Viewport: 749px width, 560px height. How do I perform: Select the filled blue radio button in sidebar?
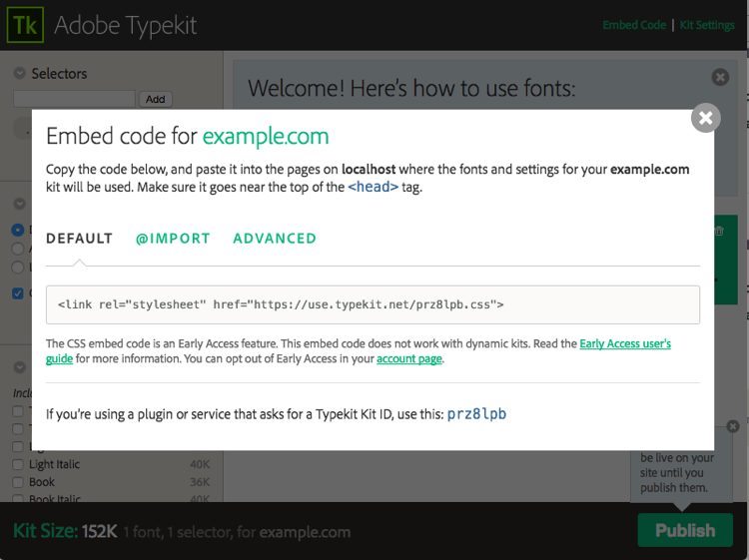[18, 230]
